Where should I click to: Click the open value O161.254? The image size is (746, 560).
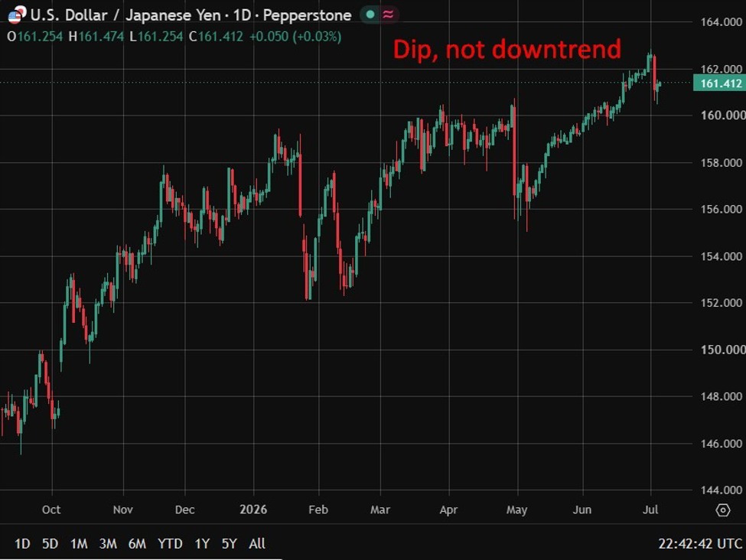(x=34, y=37)
